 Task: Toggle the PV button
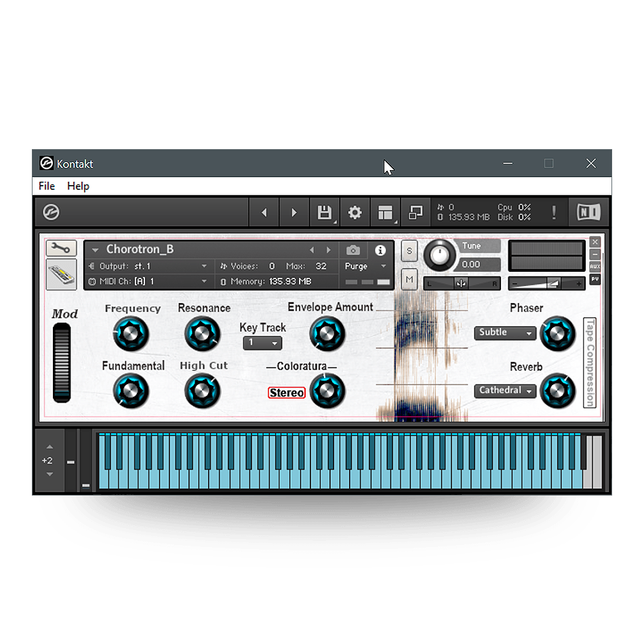pyautogui.click(x=595, y=279)
